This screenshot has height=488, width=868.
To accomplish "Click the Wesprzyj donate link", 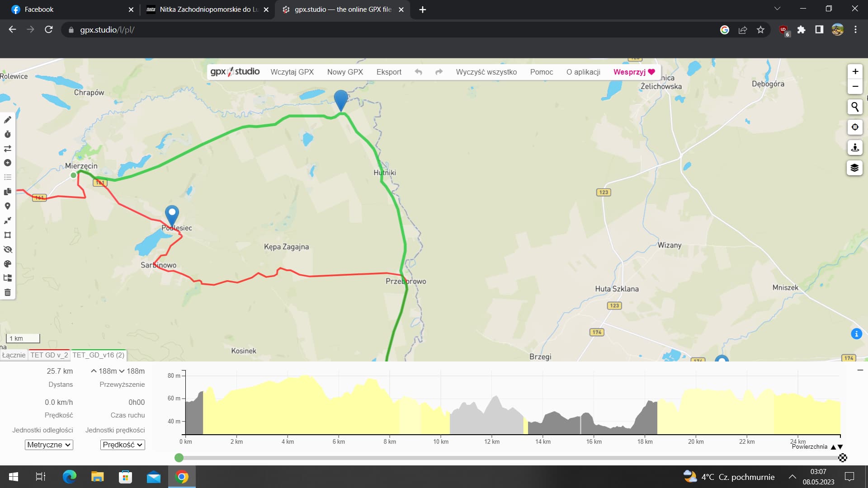I will (x=634, y=72).
